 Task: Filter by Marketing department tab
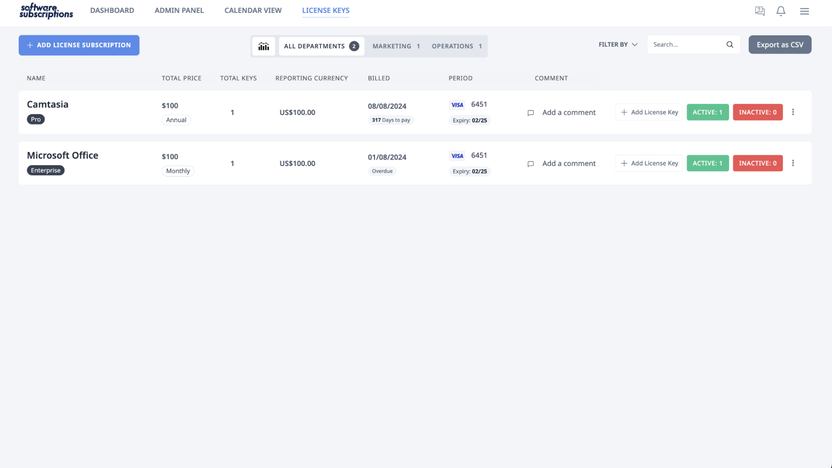point(396,46)
